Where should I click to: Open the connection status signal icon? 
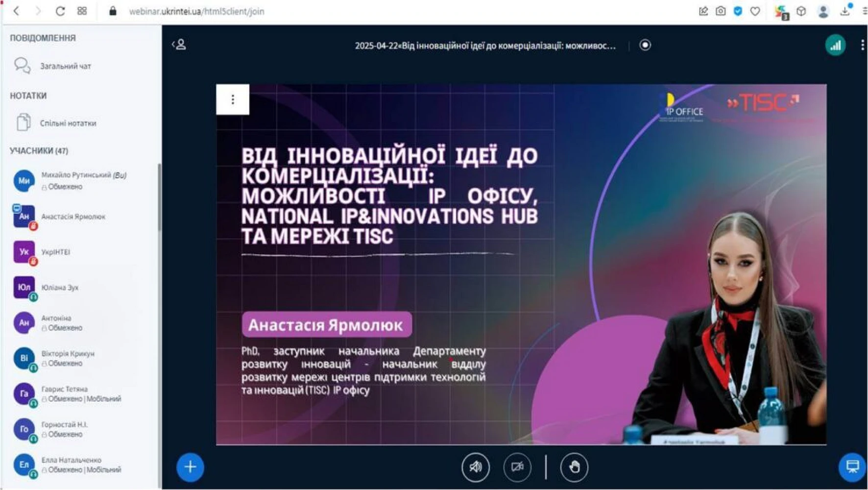click(835, 46)
